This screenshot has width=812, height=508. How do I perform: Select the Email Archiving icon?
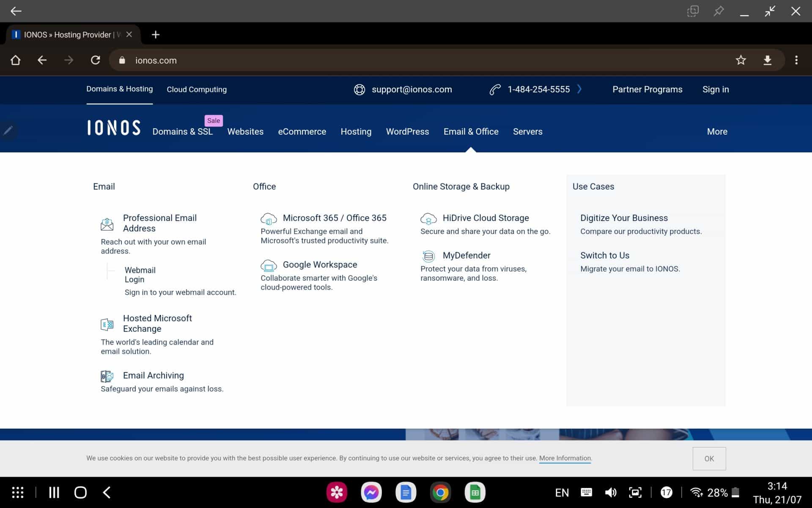coord(107,376)
